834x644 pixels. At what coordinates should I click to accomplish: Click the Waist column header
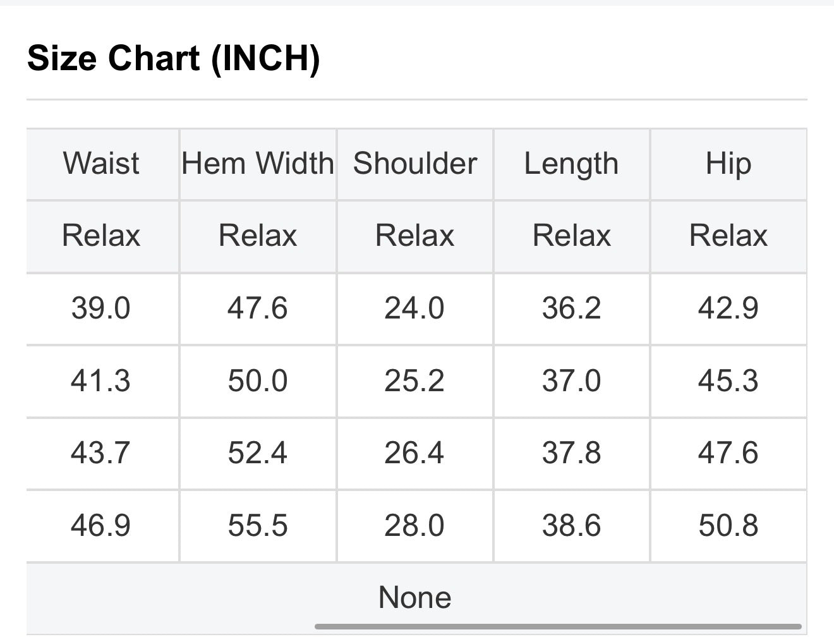101,164
